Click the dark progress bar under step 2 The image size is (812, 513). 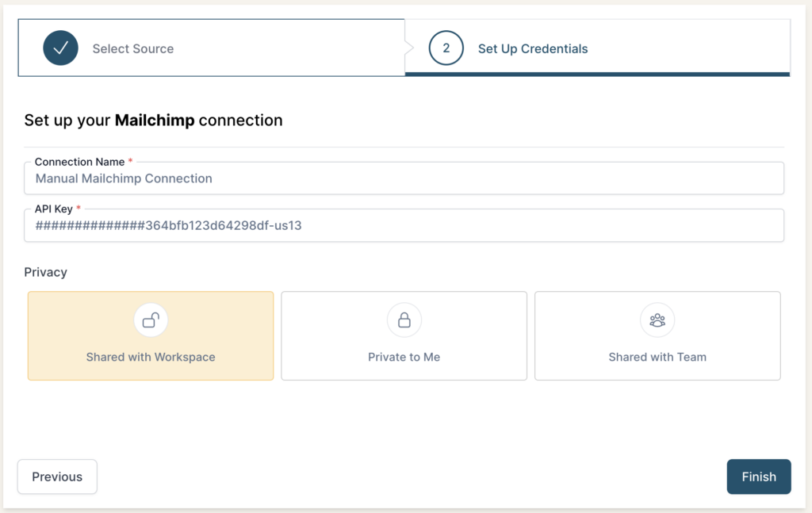coord(597,74)
